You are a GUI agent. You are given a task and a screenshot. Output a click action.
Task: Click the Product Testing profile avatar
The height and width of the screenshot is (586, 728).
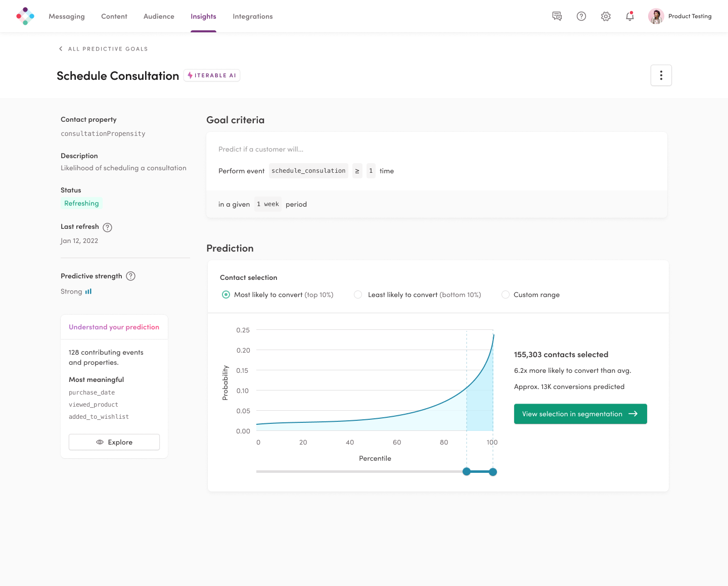656,16
